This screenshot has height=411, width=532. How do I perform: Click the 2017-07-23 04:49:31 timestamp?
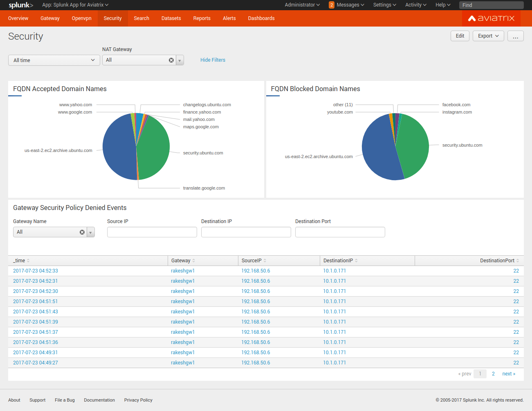tap(36, 353)
